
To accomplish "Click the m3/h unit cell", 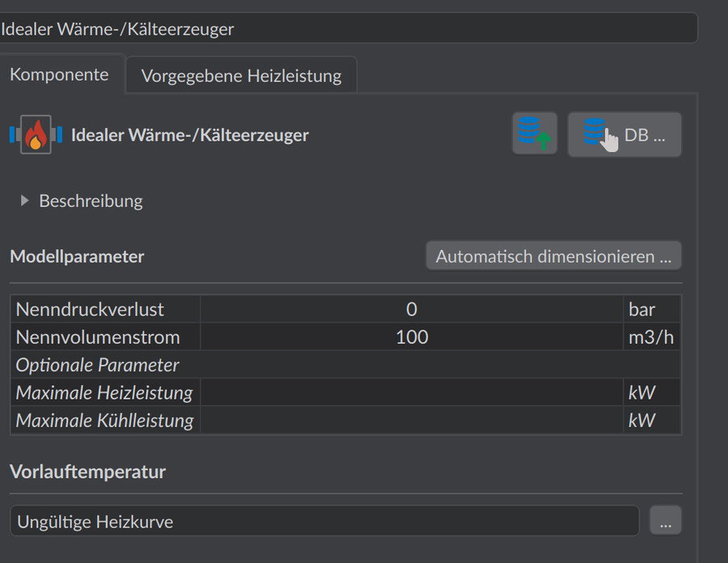I will tap(652, 337).
